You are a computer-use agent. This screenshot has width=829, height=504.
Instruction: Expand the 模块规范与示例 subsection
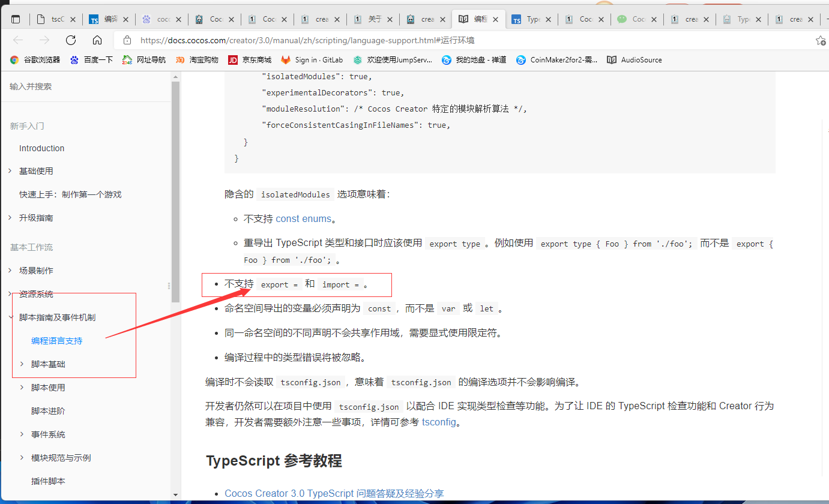tap(22, 458)
